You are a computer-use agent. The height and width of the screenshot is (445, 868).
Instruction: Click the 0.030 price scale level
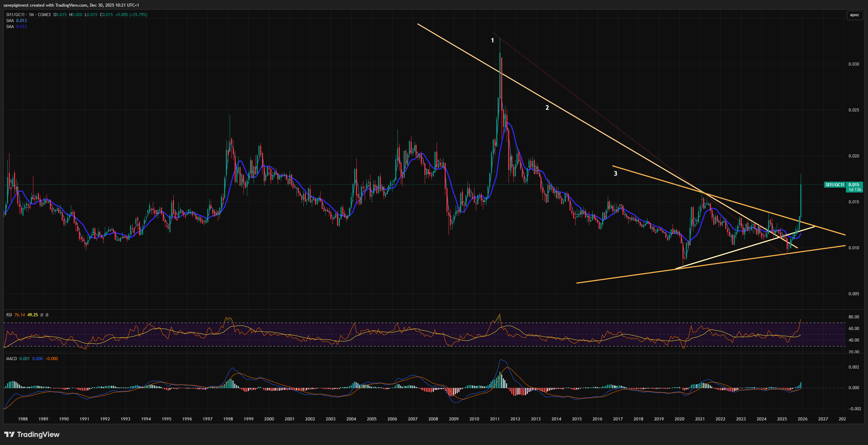click(x=854, y=64)
